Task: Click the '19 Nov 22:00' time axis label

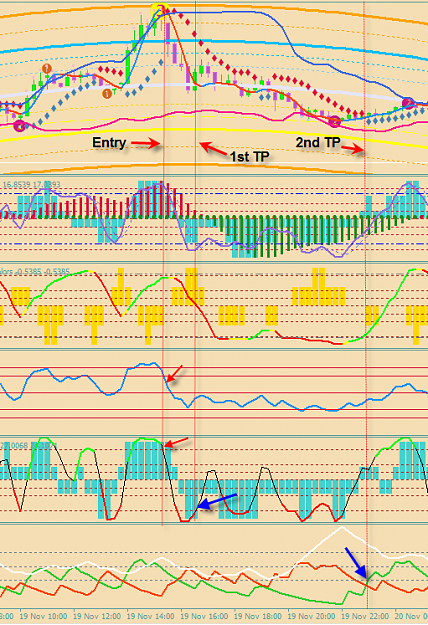Action: 365,616
